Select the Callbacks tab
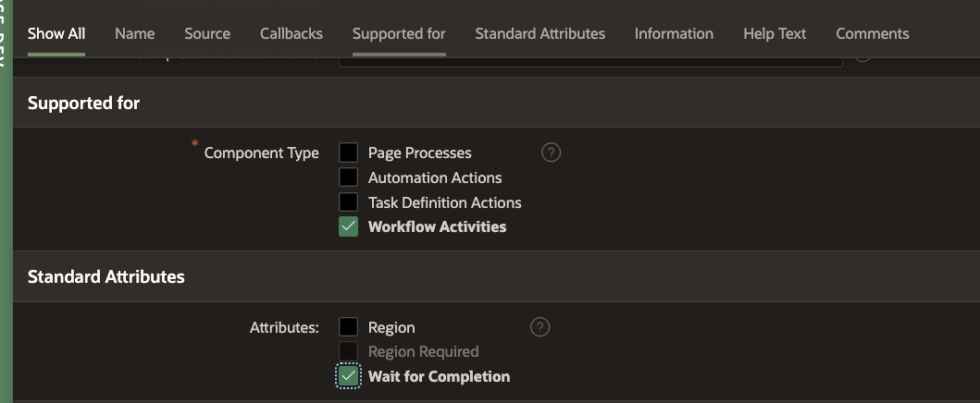Screen dimensions: 980x403 click(292, 33)
